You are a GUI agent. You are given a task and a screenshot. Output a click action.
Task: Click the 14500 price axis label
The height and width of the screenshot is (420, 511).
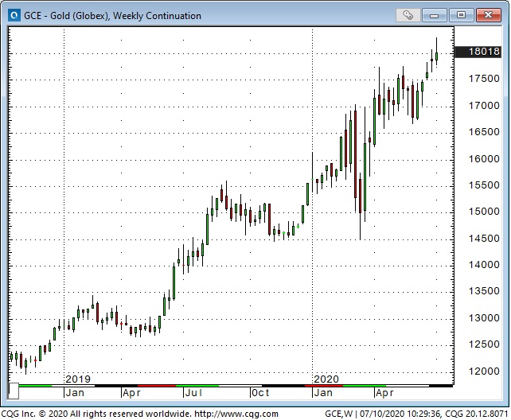[x=484, y=239]
